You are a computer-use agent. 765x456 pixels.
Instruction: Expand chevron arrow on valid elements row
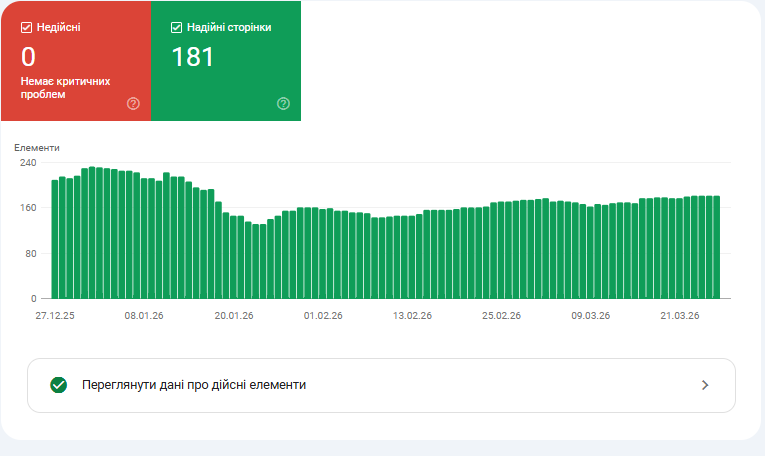click(705, 385)
